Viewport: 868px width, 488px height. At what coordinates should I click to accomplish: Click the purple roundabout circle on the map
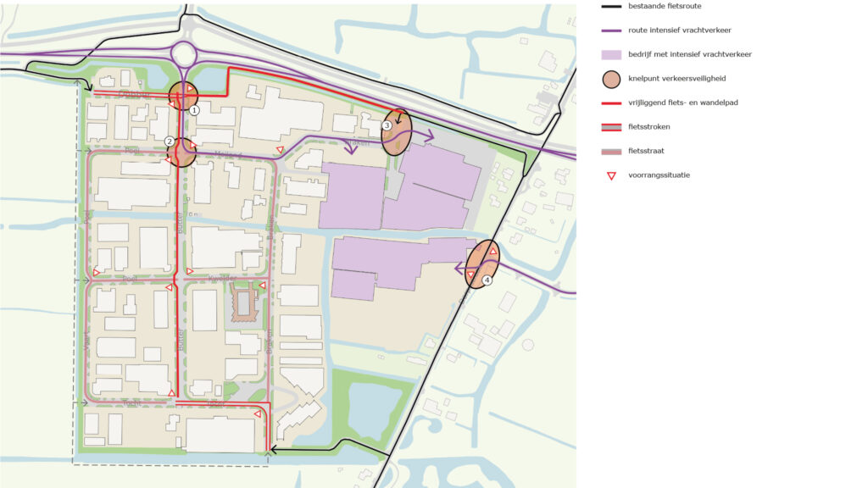(185, 56)
